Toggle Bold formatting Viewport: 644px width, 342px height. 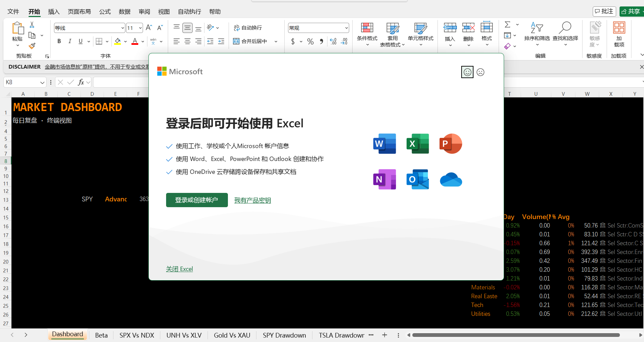(x=59, y=41)
